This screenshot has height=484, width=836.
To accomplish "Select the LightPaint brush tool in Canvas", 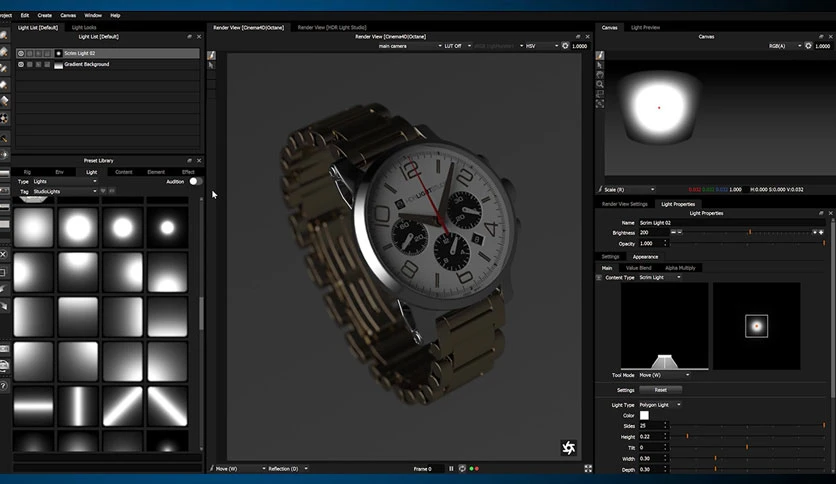I will pos(600,55).
